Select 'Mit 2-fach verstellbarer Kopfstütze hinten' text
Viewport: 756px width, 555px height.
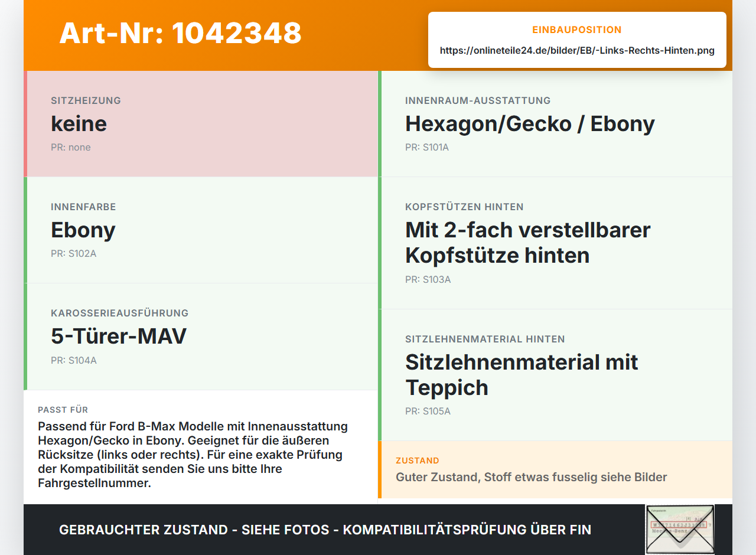click(x=528, y=243)
